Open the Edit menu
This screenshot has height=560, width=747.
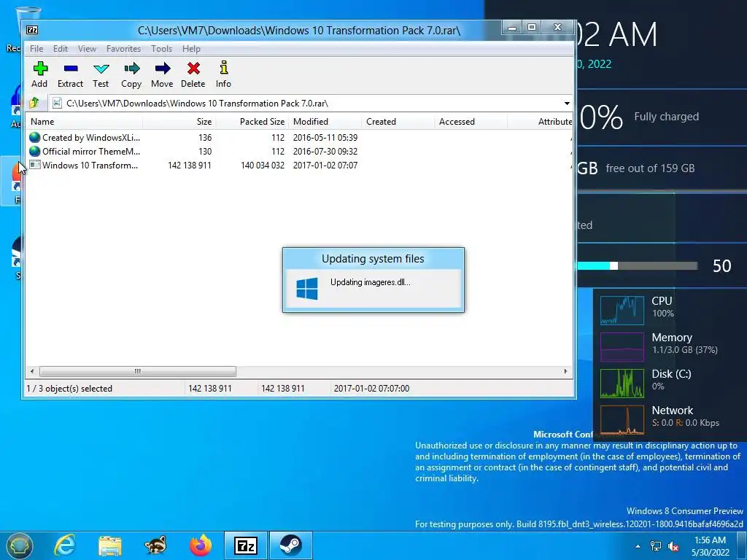60,49
